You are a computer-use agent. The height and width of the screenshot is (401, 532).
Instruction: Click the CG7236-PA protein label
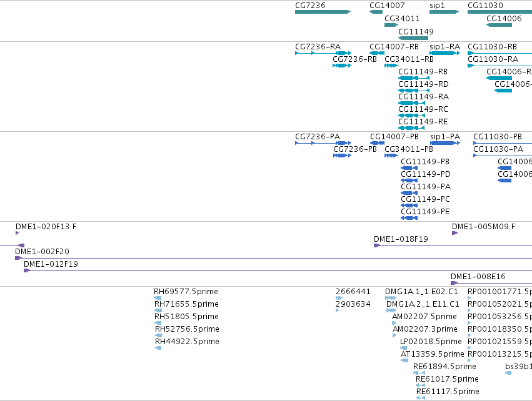click(x=318, y=137)
